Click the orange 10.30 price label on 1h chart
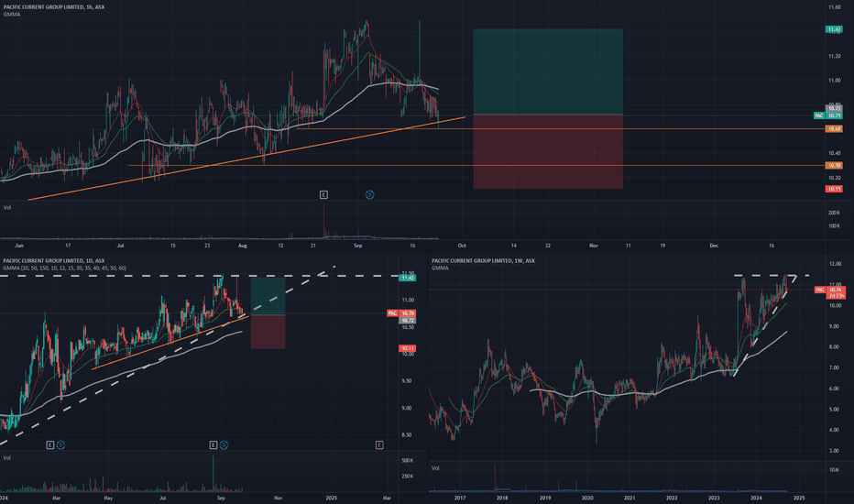This screenshot has width=854, height=504. (834, 165)
